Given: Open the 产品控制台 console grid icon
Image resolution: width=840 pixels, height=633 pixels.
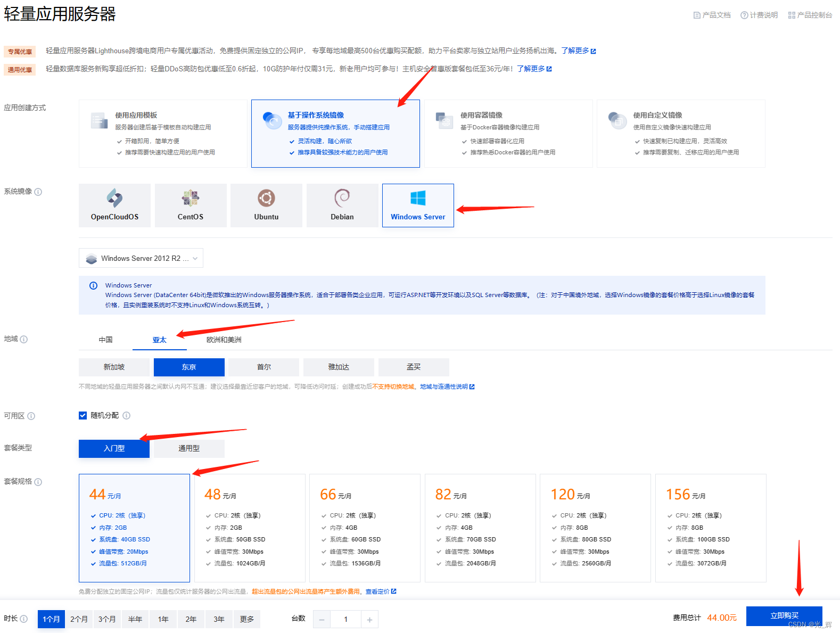Looking at the screenshot, I should pos(792,15).
